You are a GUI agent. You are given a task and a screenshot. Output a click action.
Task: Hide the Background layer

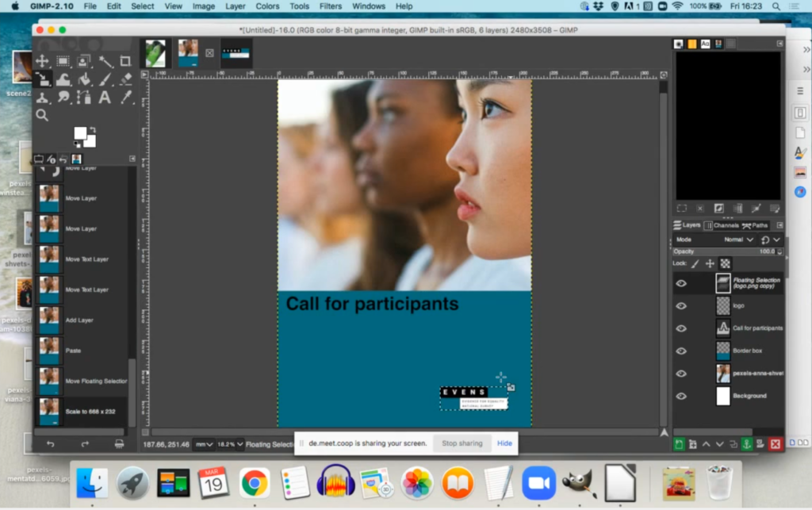pos(681,396)
